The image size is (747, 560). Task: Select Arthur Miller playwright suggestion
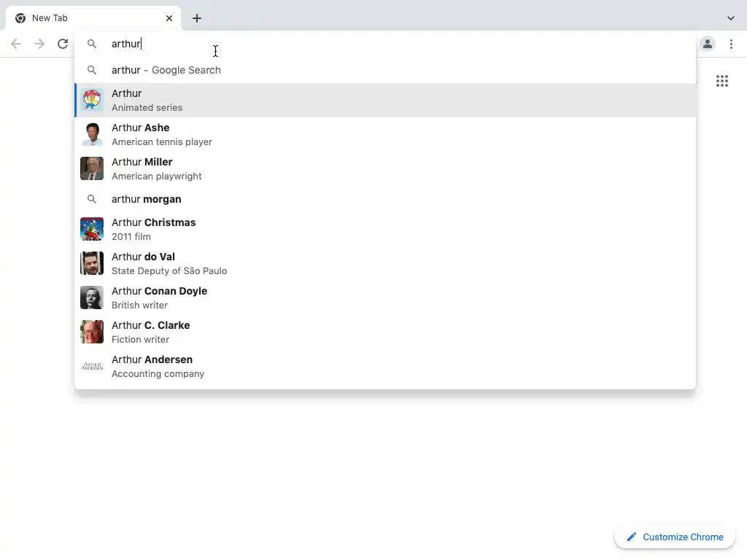385,169
